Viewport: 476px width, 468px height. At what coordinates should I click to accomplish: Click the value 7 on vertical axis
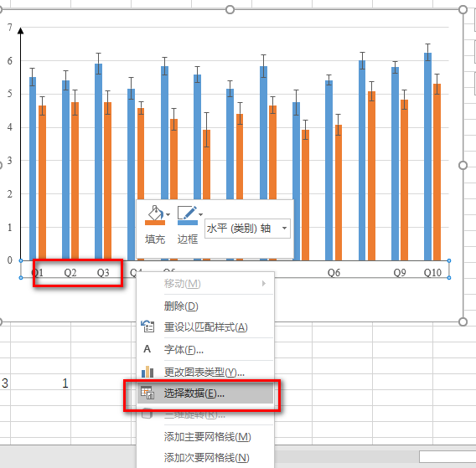10,28
